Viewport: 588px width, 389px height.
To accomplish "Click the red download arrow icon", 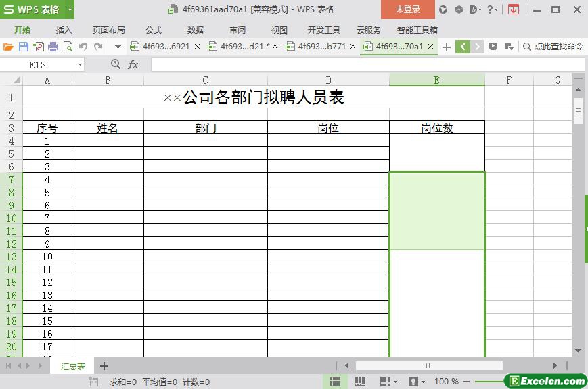I will point(514,9).
